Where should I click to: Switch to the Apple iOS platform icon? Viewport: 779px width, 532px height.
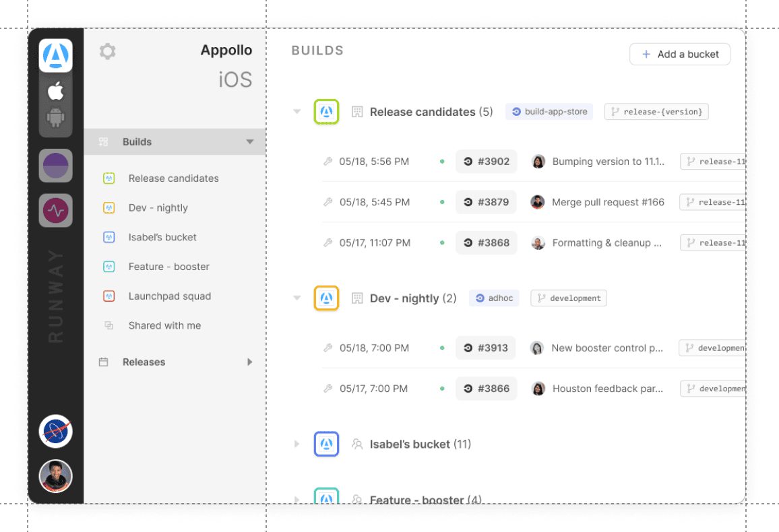click(56, 91)
